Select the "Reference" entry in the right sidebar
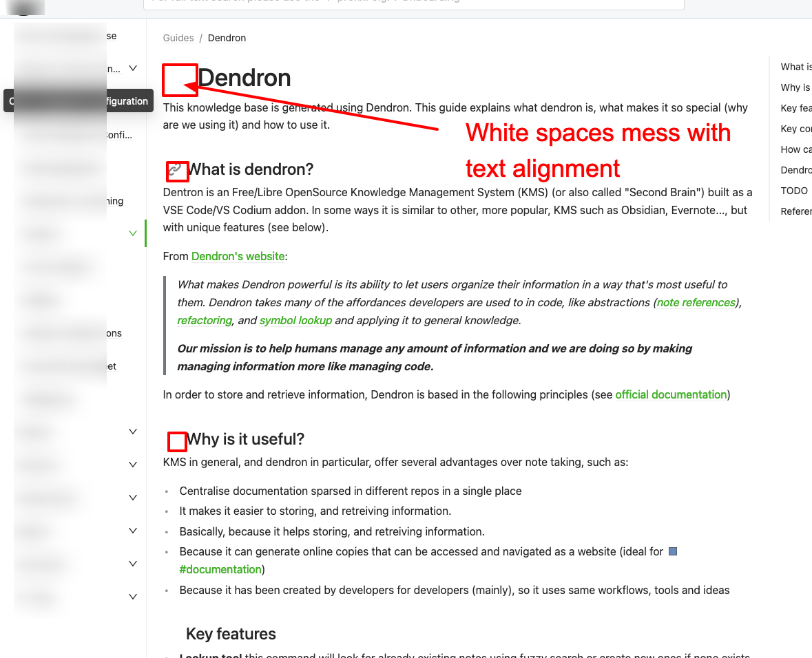 click(796, 211)
